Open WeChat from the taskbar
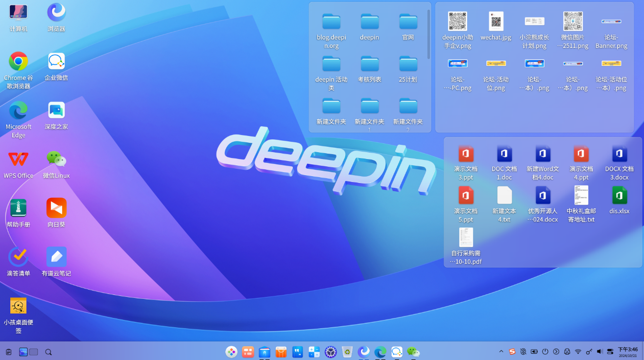Screen dimensions: 644x360 tap(412, 352)
